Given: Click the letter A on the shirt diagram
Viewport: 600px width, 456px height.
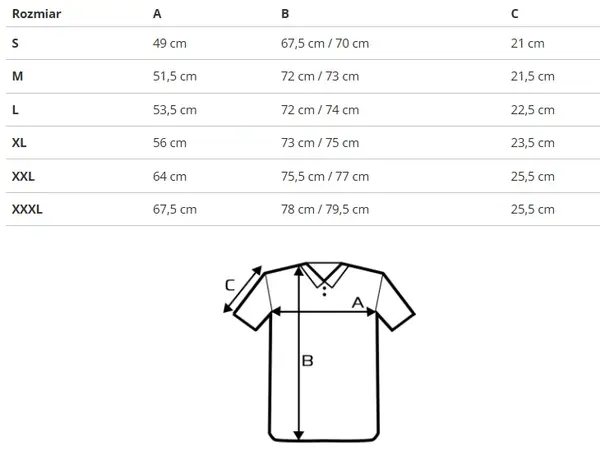Looking at the screenshot, I should (357, 300).
